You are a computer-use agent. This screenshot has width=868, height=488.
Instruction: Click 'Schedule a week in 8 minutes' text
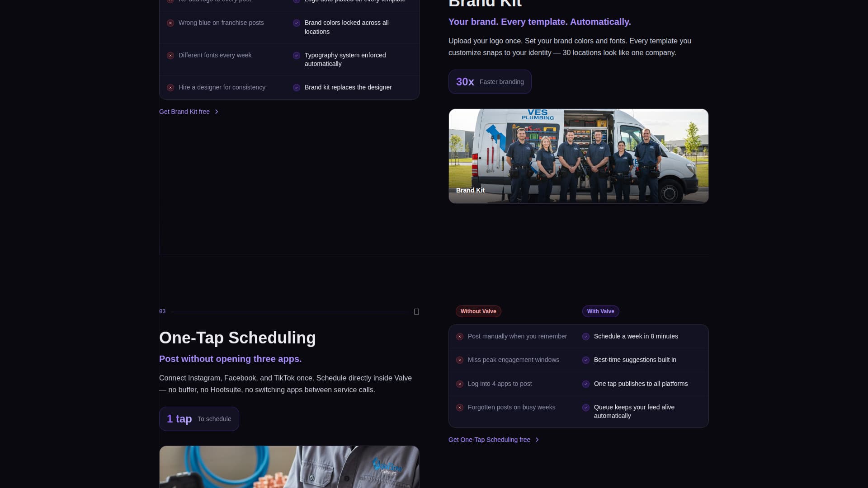[x=636, y=336]
